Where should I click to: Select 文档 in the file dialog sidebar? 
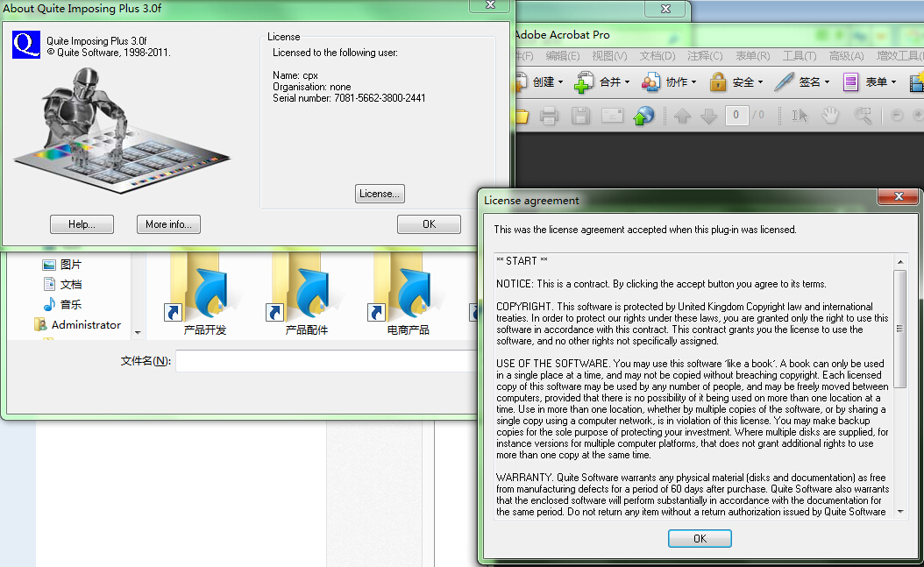click(x=62, y=285)
